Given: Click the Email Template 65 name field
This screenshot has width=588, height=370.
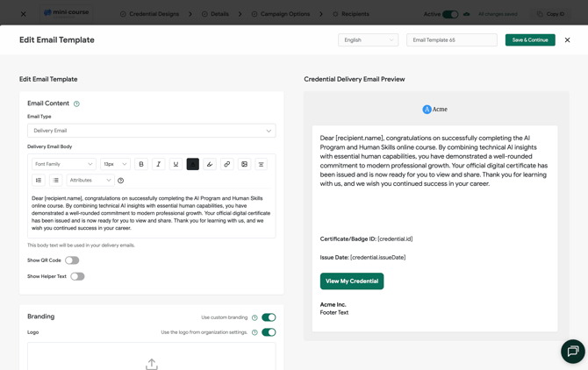Looking at the screenshot, I should (452, 40).
